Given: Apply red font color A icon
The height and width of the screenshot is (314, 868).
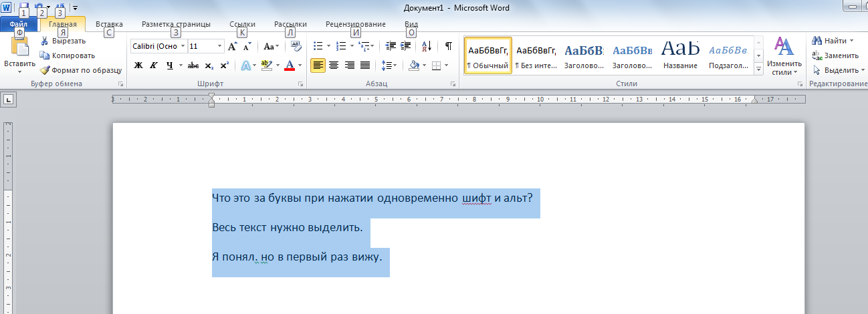Looking at the screenshot, I should click(290, 65).
